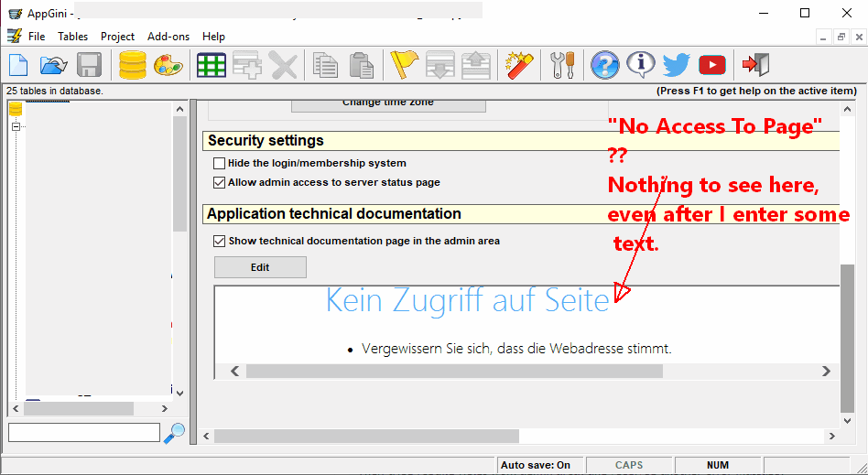
Task: Click the AppGini menu bar logo icon
Action: (14, 36)
